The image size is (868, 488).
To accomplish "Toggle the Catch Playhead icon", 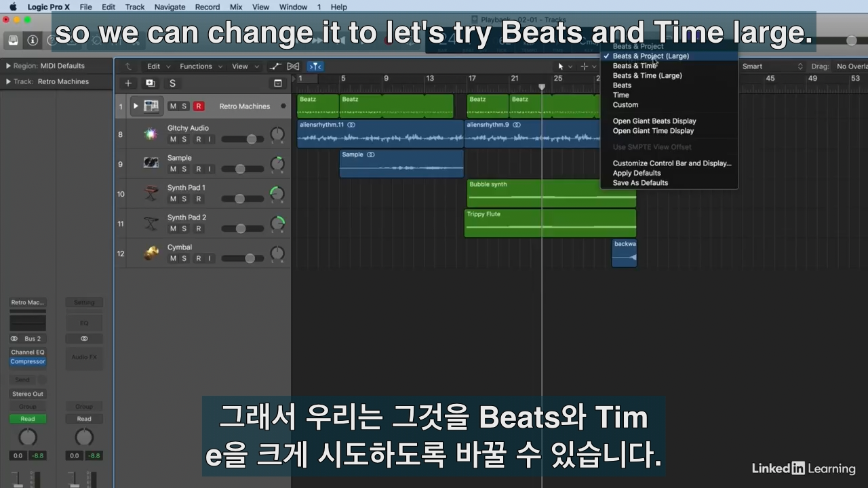I will pyautogui.click(x=315, y=66).
